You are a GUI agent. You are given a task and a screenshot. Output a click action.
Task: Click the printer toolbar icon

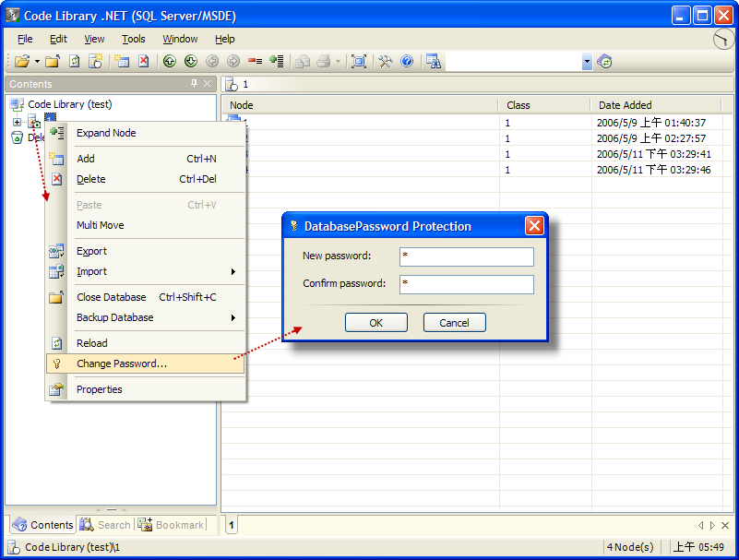click(x=324, y=61)
